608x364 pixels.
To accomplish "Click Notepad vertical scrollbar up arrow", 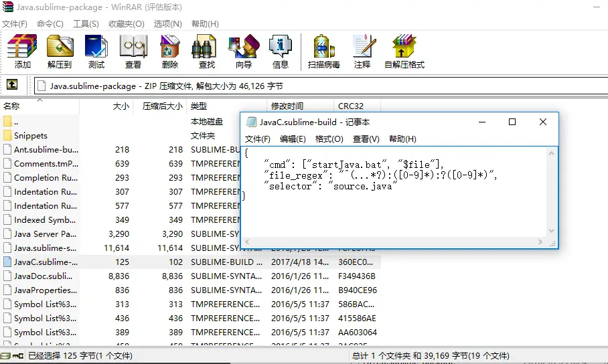I will [x=551, y=153].
